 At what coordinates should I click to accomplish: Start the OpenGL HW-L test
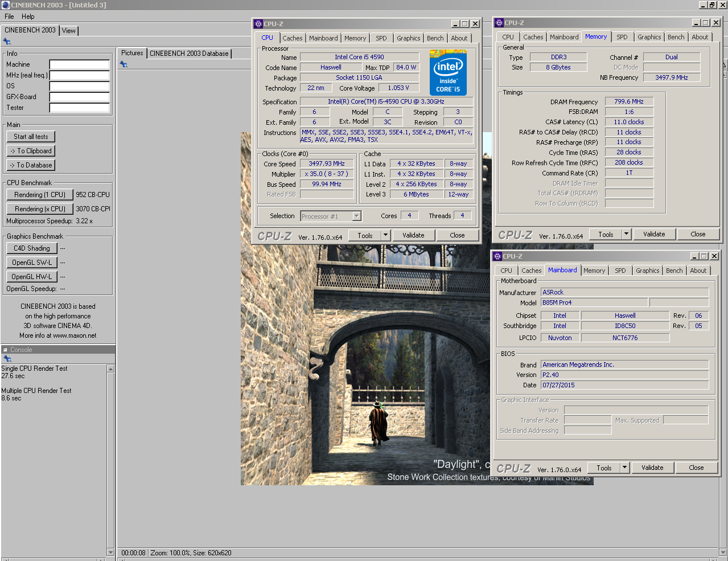point(32,277)
